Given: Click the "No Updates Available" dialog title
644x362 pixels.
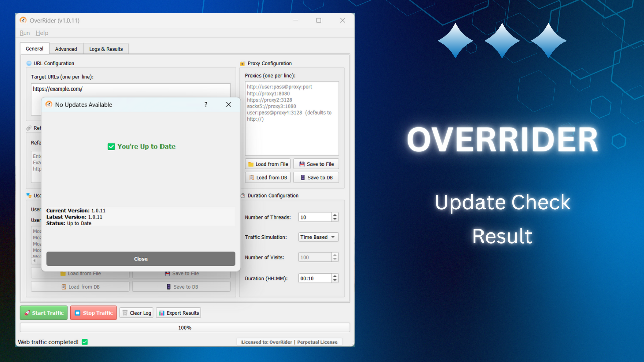Looking at the screenshot, I should click(84, 105).
